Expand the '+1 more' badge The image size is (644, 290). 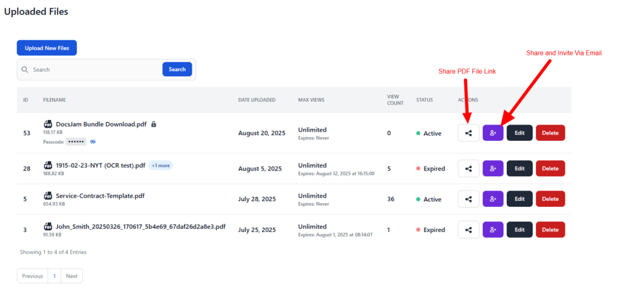(160, 165)
